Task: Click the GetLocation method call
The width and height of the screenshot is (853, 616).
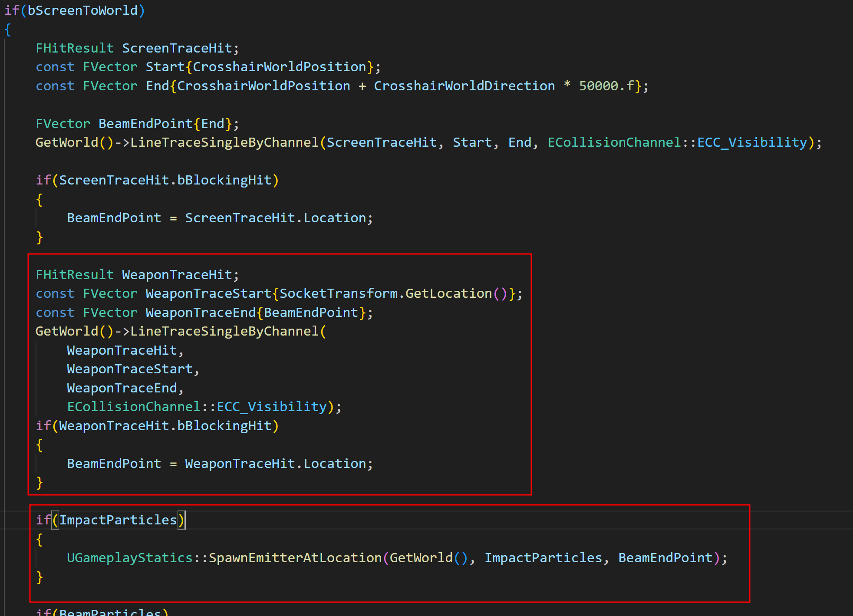Action: (448, 293)
